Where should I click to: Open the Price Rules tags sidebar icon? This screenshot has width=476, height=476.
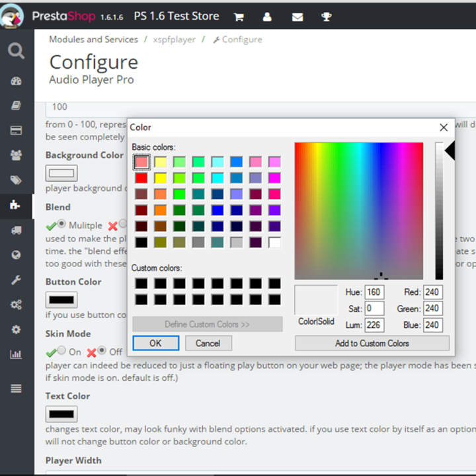[x=16, y=180]
